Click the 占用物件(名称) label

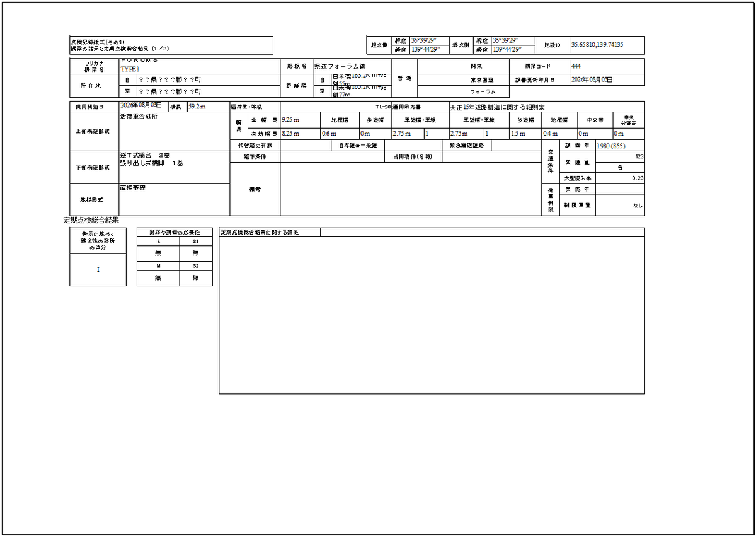(413, 156)
